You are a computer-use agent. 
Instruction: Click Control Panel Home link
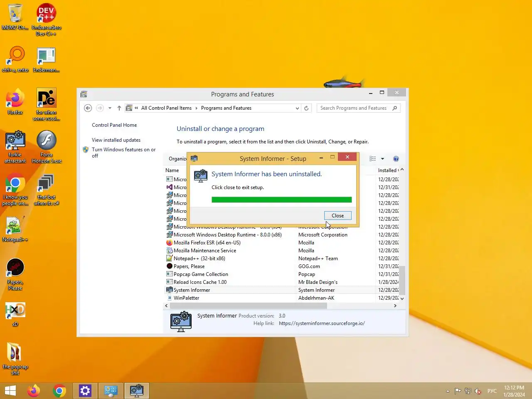114,125
